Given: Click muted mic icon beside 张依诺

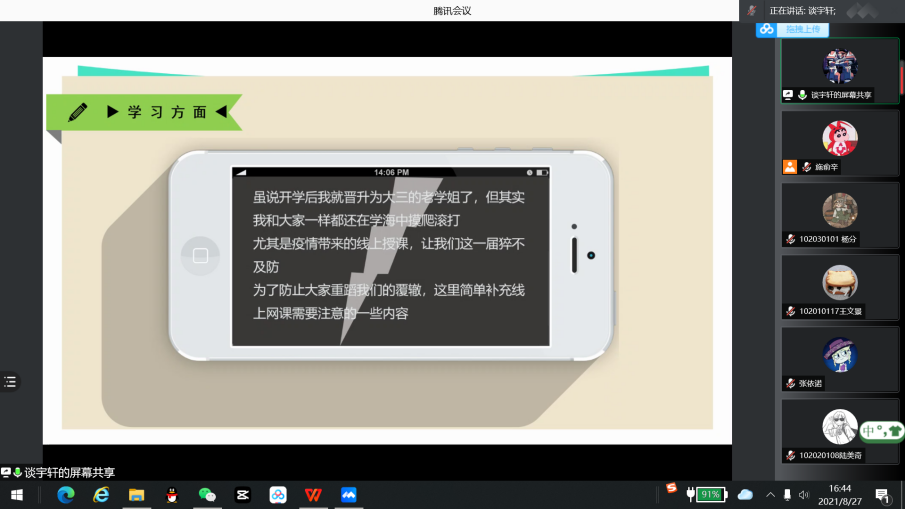Looking at the screenshot, I should [x=790, y=383].
